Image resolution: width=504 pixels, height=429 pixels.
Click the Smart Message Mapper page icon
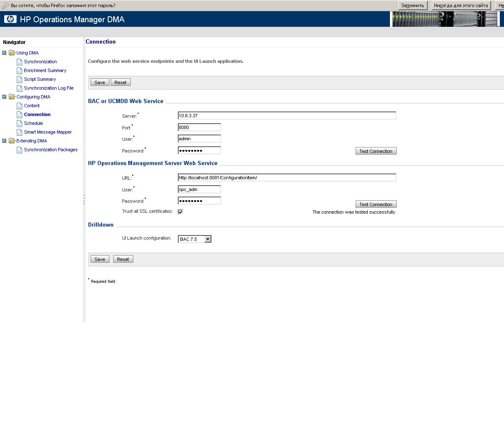pos(19,132)
